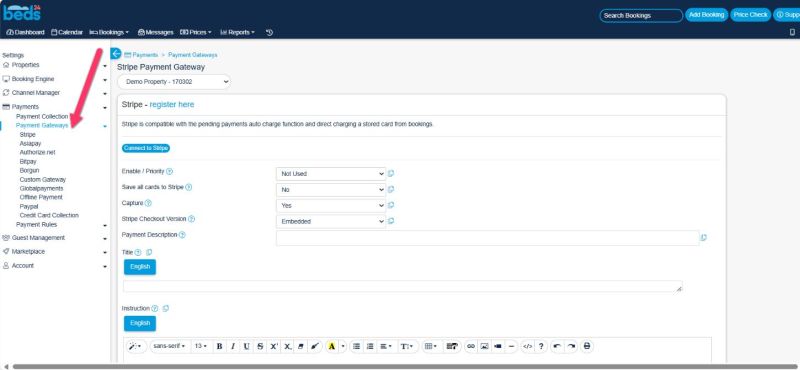Click the copy icon beside the Payment Description field

pos(704,237)
